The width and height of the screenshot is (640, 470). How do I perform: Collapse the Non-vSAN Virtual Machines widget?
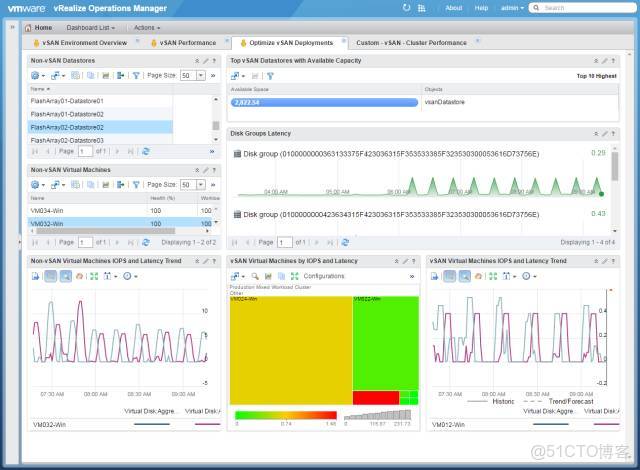(197, 170)
